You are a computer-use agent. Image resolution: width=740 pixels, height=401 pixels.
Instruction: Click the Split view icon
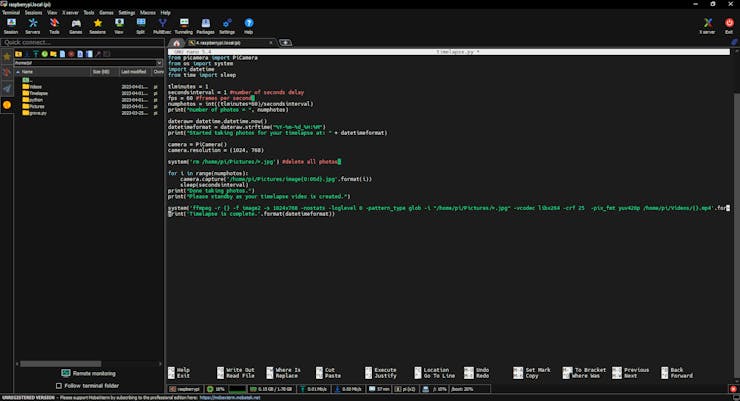pos(140,24)
